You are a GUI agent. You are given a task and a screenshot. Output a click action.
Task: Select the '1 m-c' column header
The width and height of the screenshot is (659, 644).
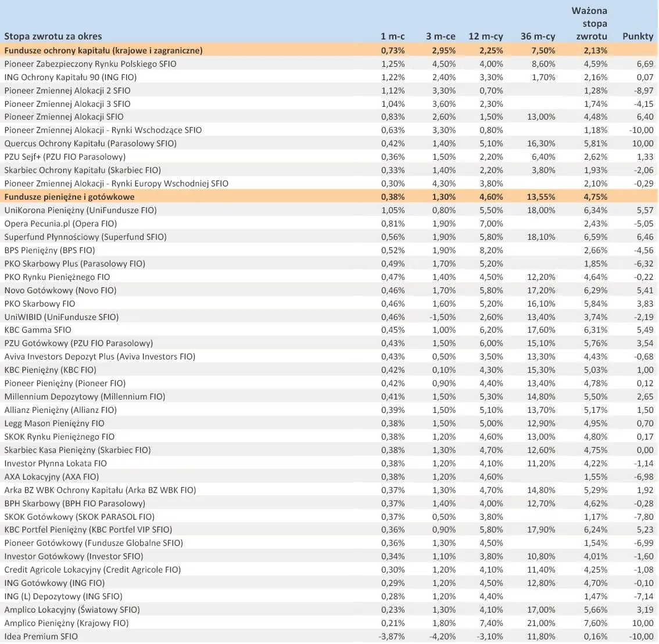point(392,36)
